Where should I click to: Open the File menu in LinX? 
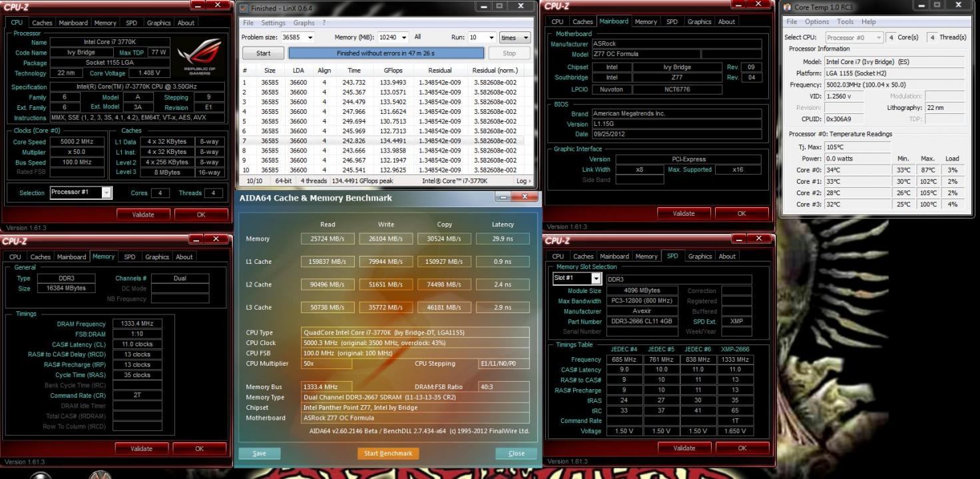pos(248,23)
